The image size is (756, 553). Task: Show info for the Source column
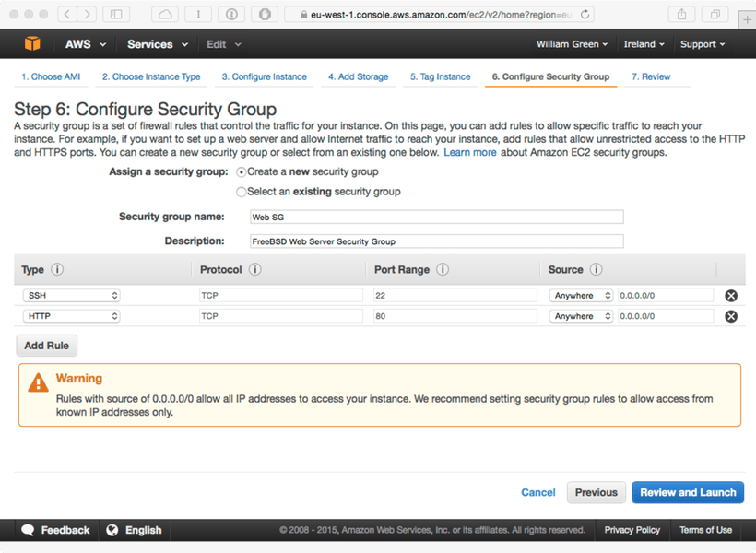coord(596,269)
